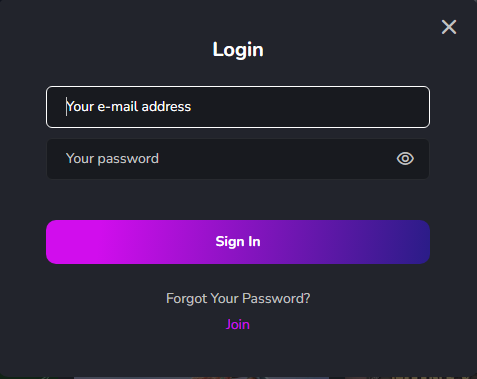Focus the e-mail address input field
The width and height of the screenshot is (477, 379).
238,107
